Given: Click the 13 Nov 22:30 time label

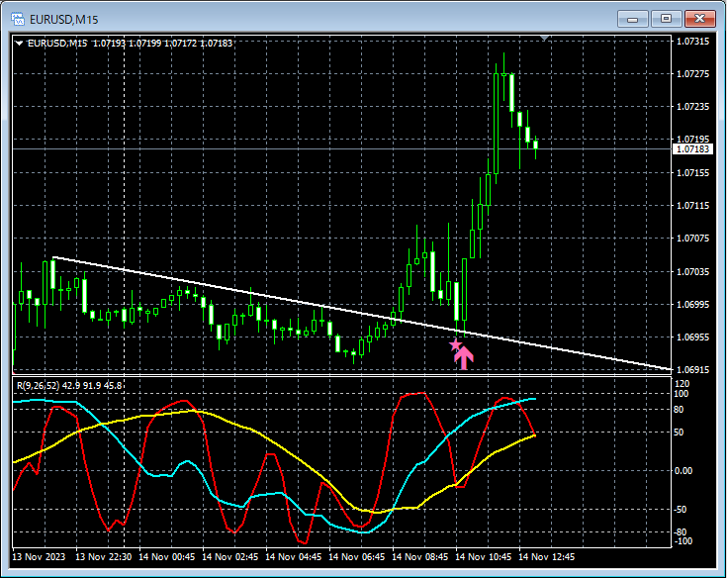Looking at the screenshot, I should click(104, 556).
